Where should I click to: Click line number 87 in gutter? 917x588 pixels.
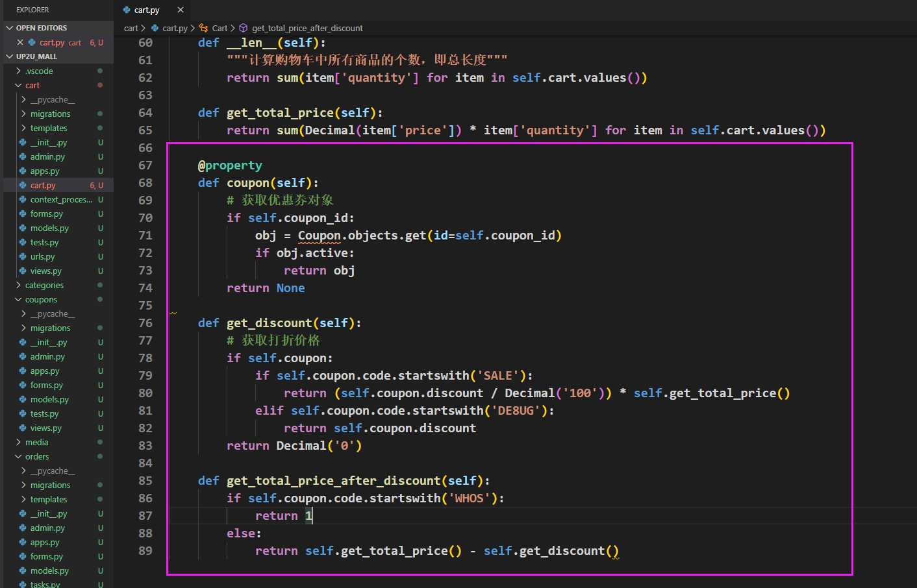click(x=145, y=515)
